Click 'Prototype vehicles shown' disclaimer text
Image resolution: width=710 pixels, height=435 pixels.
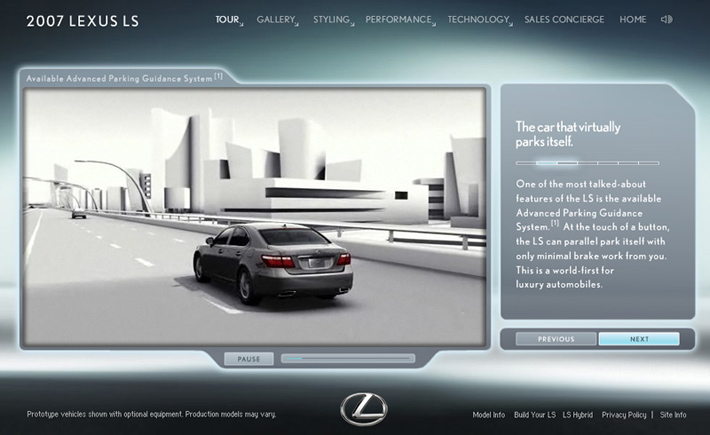click(151, 414)
